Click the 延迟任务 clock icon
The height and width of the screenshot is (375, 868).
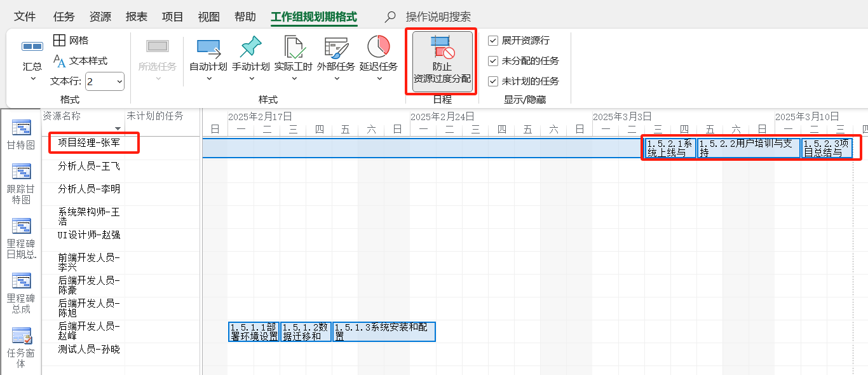click(379, 46)
